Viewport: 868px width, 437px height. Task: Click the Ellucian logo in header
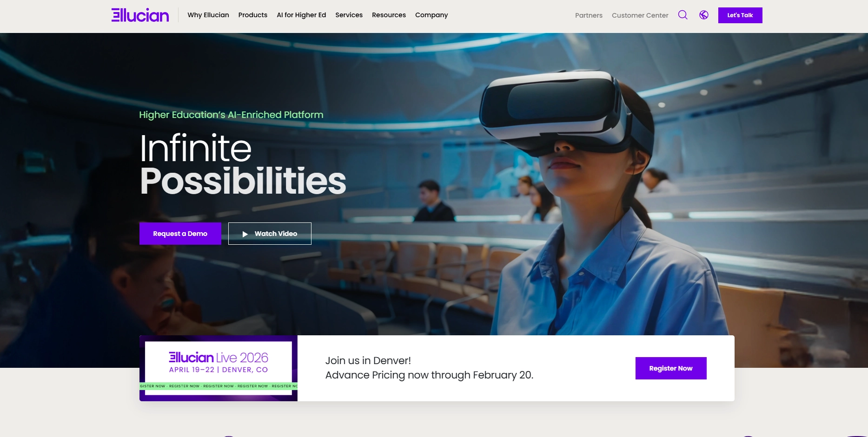click(140, 15)
